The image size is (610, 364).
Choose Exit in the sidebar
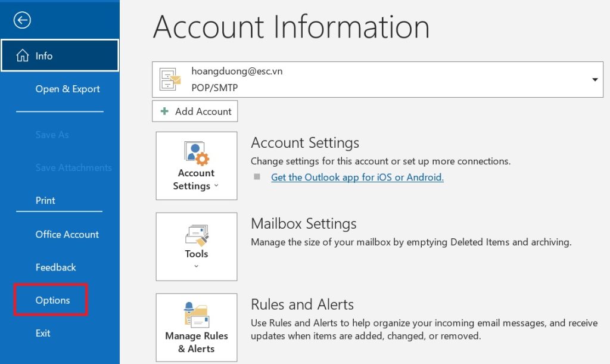pyautogui.click(x=43, y=333)
